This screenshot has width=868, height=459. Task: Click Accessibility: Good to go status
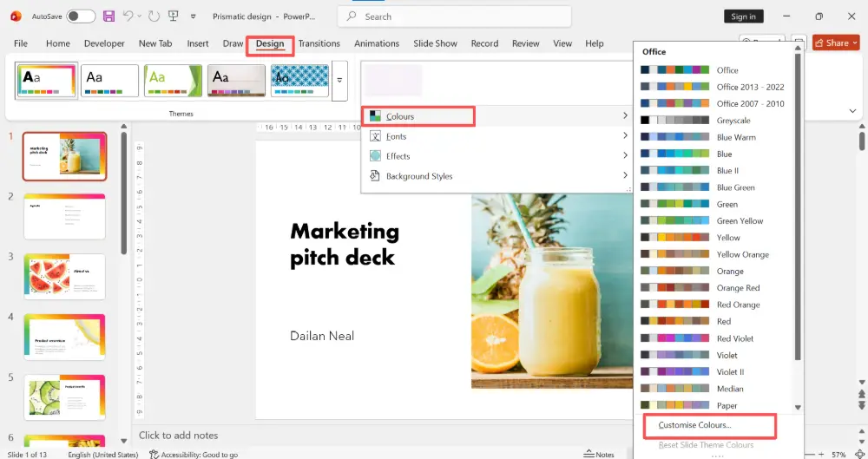pyautogui.click(x=194, y=455)
